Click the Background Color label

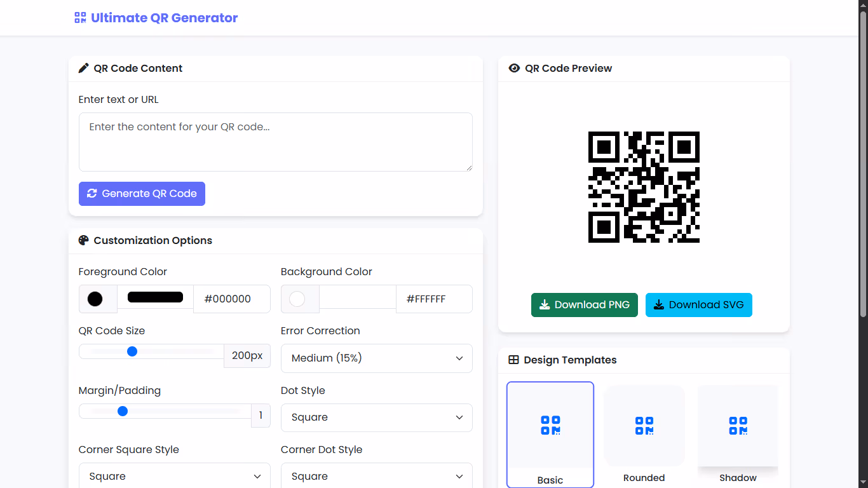327,272
